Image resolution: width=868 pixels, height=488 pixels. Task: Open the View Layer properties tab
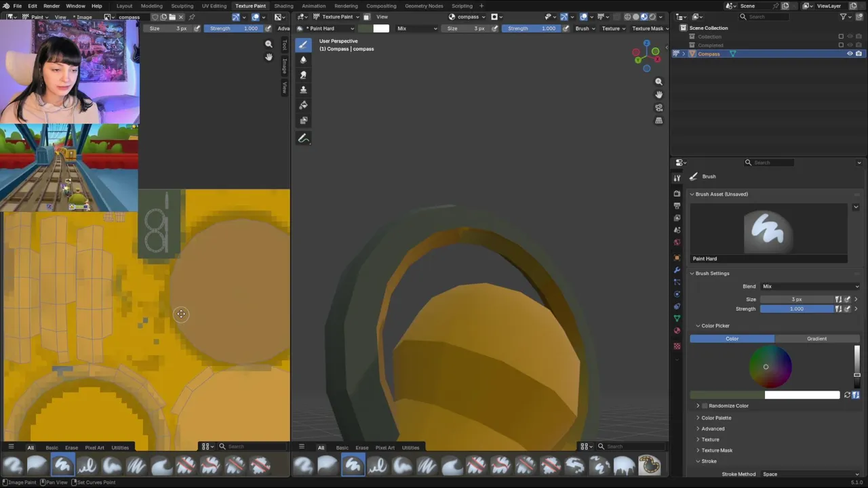pos(677,218)
